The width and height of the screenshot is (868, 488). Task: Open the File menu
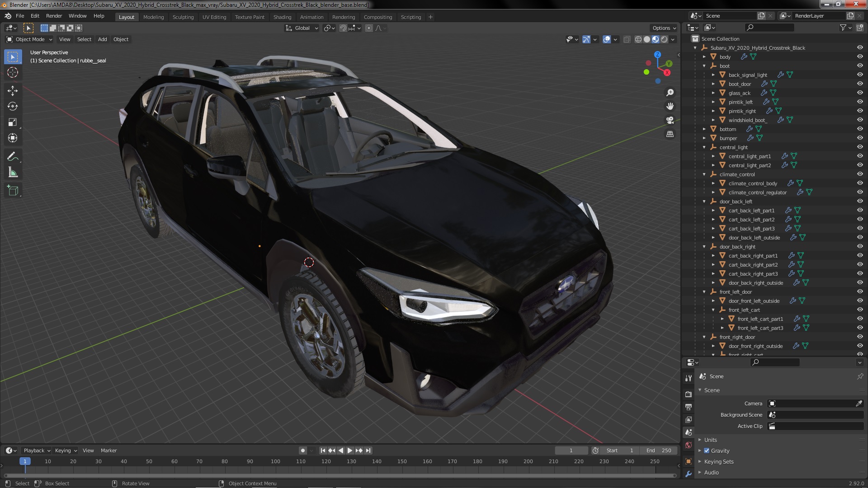tap(20, 16)
